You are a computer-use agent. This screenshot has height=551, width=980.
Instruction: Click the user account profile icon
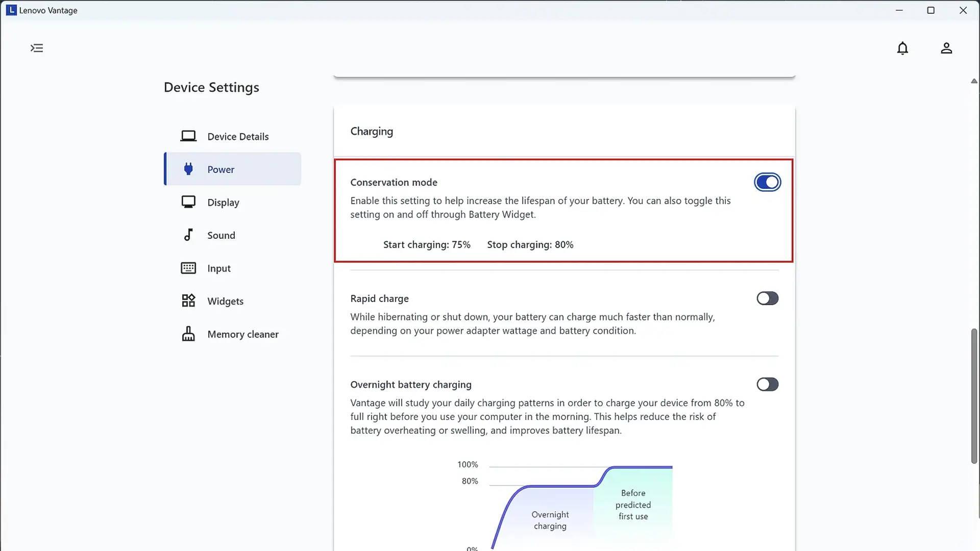coord(946,48)
